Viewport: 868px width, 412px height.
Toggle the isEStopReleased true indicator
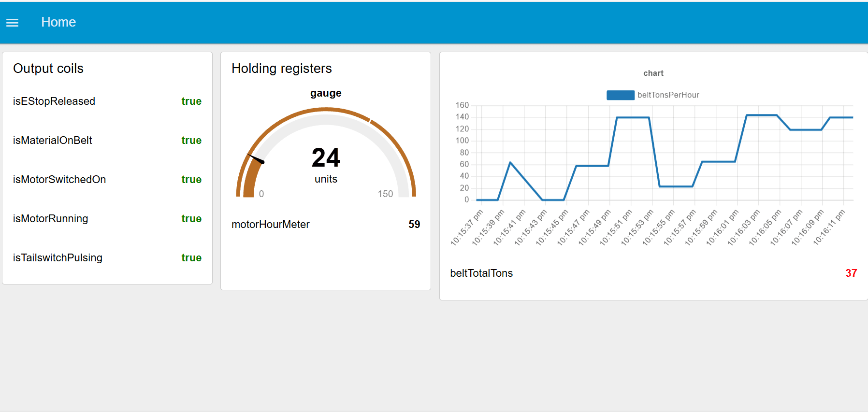tap(191, 101)
